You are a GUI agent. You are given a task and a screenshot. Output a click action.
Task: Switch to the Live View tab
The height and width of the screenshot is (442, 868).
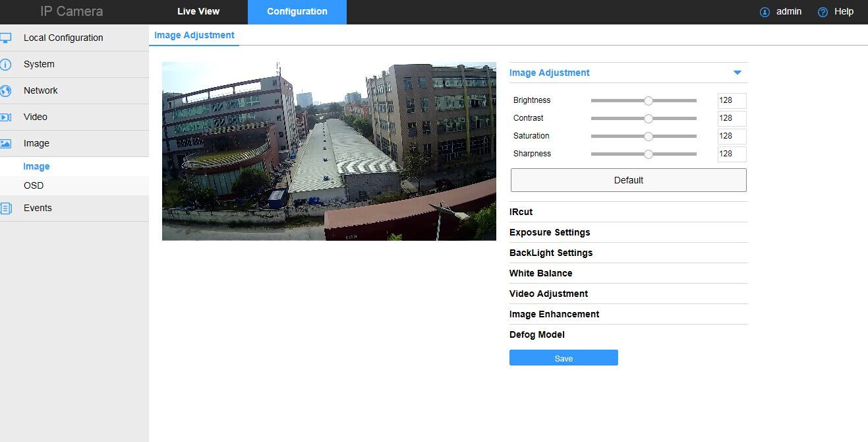[x=198, y=11]
